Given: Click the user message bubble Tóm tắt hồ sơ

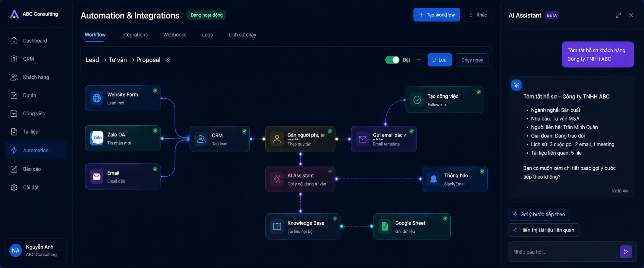Looking at the screenshot, I should (x=598, y=55).
